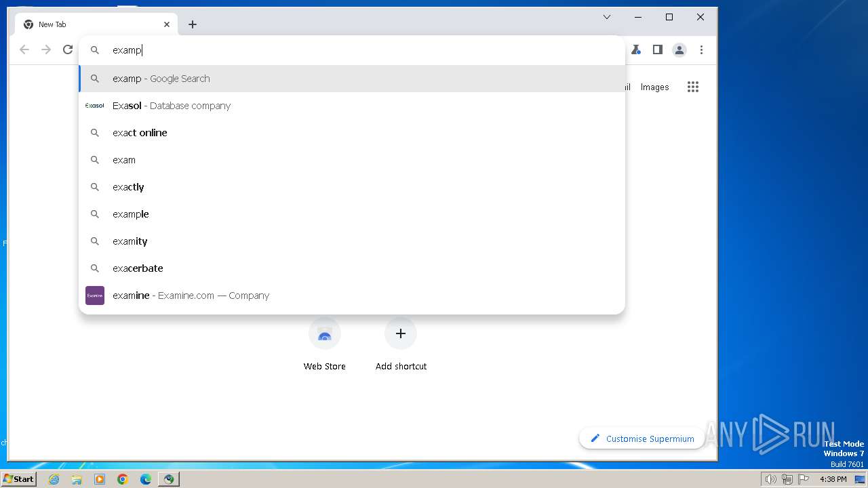Pick the 'example' suggestion

tap(352, 214)
